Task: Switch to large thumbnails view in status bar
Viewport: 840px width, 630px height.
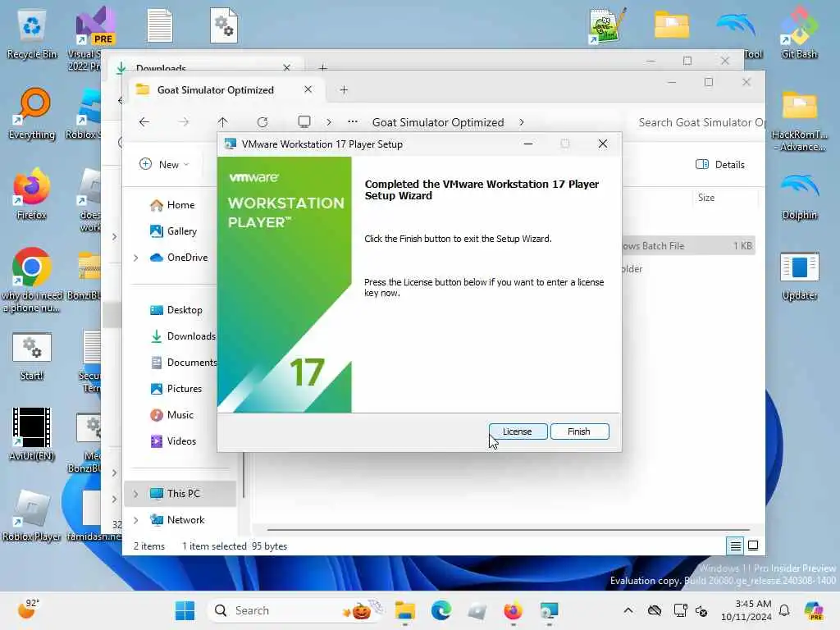Action: coord(753,546)
